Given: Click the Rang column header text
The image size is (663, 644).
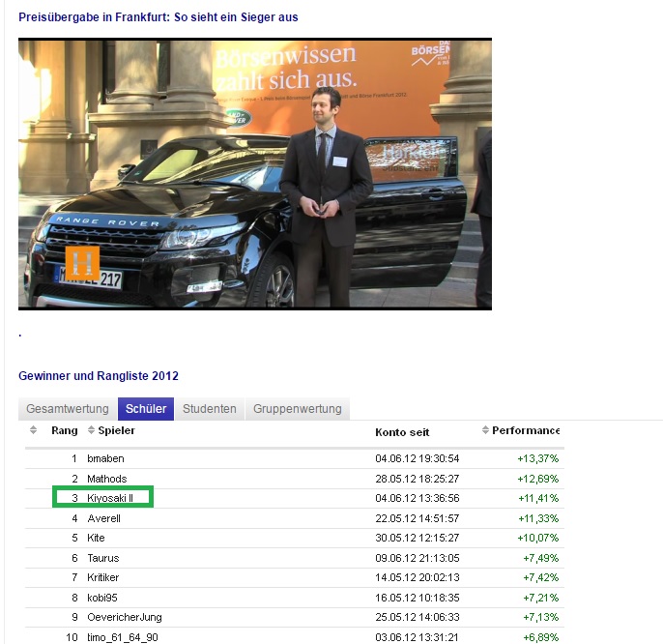Looking at the screenshot, I should [64, 430].
